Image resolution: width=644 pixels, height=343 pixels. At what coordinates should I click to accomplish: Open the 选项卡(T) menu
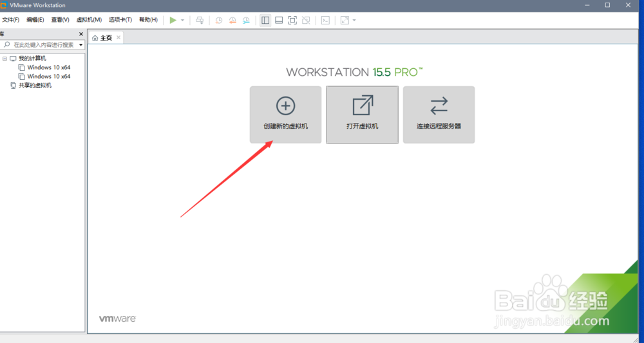click(x=120, y=20)
